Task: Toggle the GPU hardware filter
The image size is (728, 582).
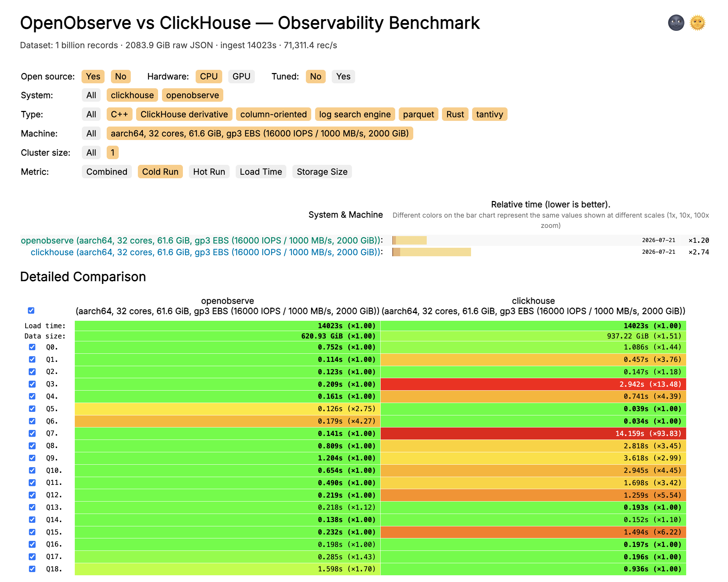Action: [241, 77]
